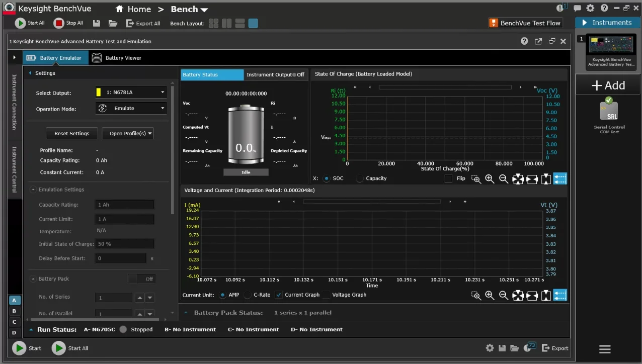Select the four-panel grid bench layout
This screenshot has height=364, width=642.
pos(213,23)
